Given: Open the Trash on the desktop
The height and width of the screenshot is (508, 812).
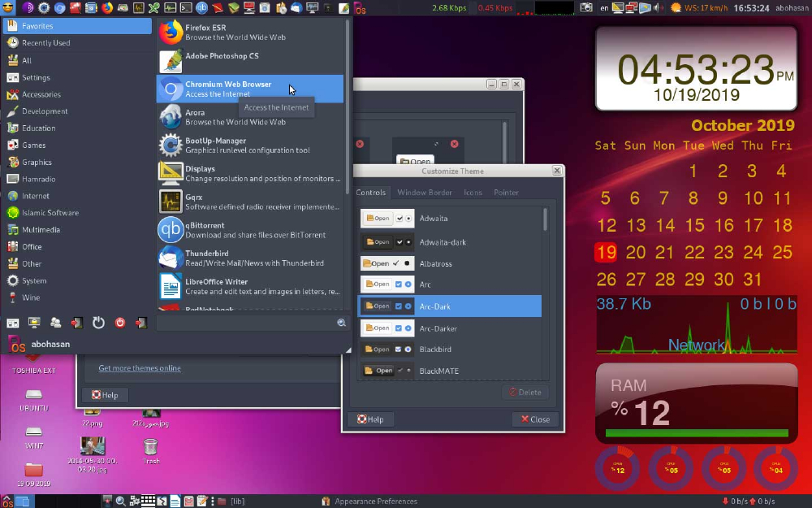Looking at the screenshot, I should pos(151,450).
